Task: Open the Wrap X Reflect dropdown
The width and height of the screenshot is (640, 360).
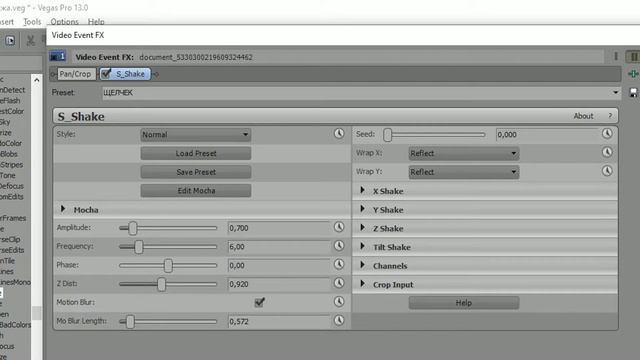Action: pos(464,153)
